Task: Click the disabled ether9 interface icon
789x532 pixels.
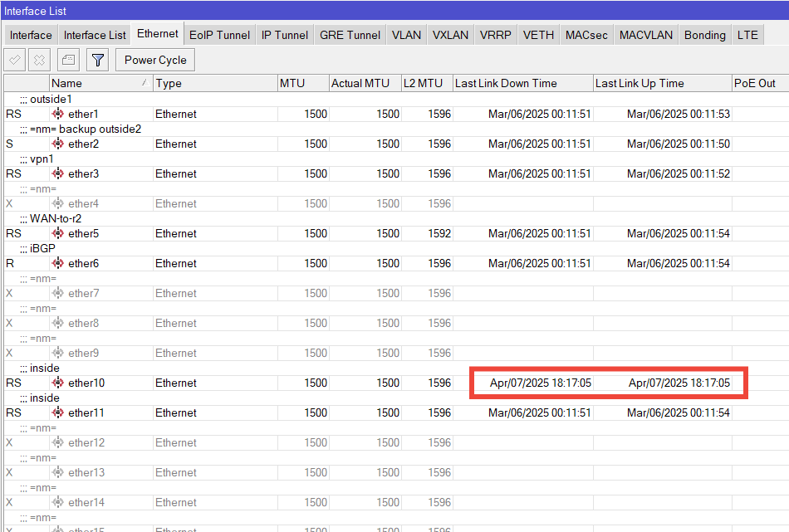Action: tap(58, 353)
